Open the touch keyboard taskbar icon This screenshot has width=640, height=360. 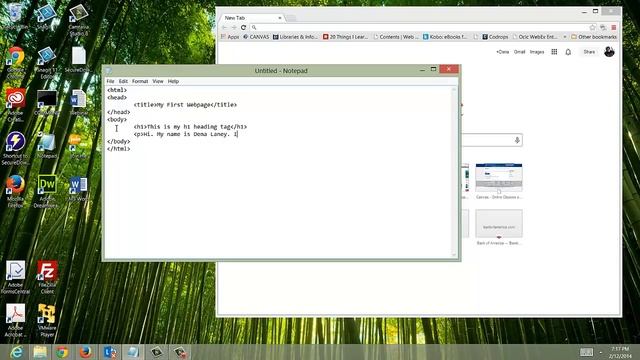586,352
